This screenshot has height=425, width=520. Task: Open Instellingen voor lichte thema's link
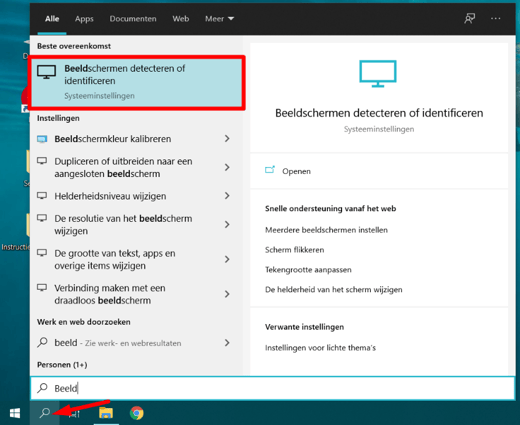click(x=320, y=348)
